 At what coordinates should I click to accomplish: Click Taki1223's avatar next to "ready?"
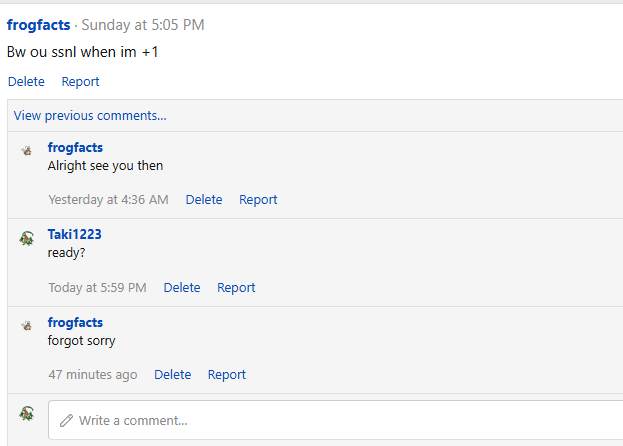tap(27, 238)
